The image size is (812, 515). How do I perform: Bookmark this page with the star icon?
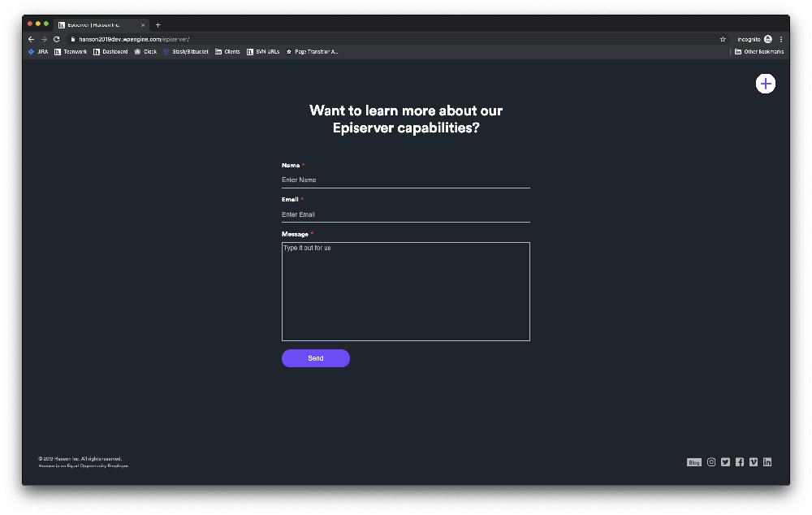click(723, 39)
